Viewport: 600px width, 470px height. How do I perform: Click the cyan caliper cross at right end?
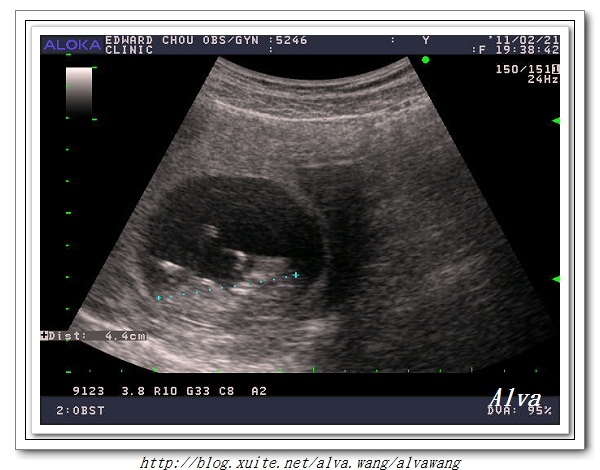click(296, 275)
